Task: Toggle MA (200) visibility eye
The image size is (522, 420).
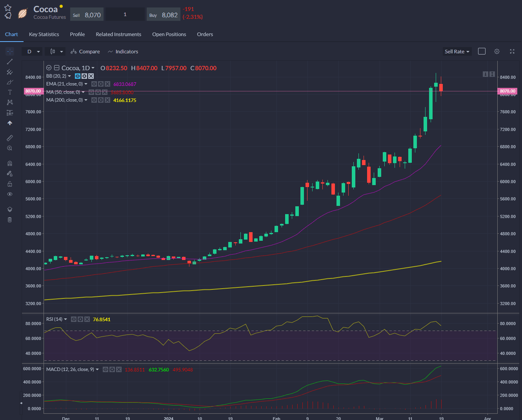Action: tap(94, 100)
